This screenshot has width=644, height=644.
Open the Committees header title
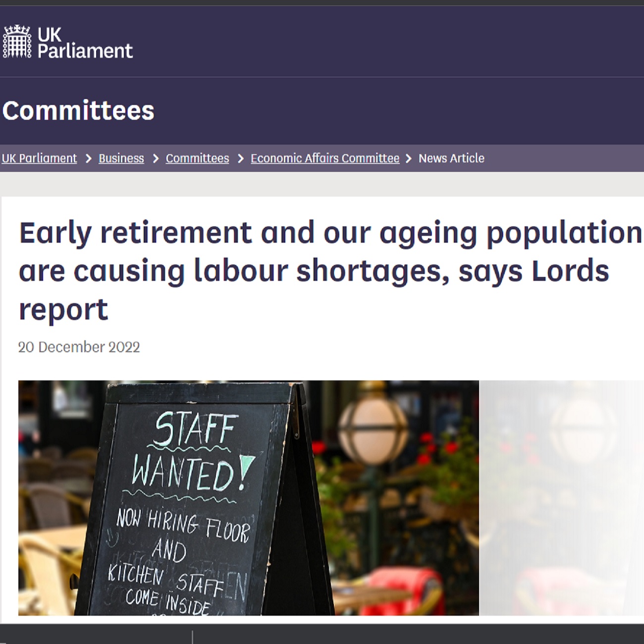[x=78, y=110]
